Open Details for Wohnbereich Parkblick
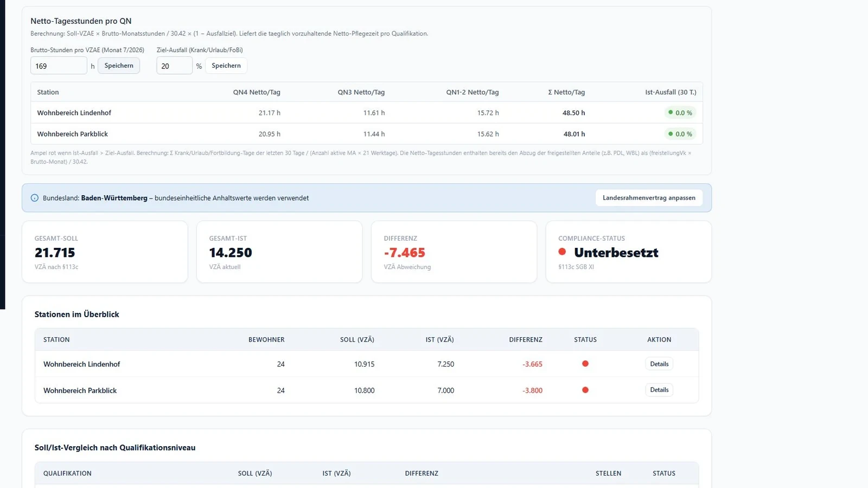 pos(659,390)
